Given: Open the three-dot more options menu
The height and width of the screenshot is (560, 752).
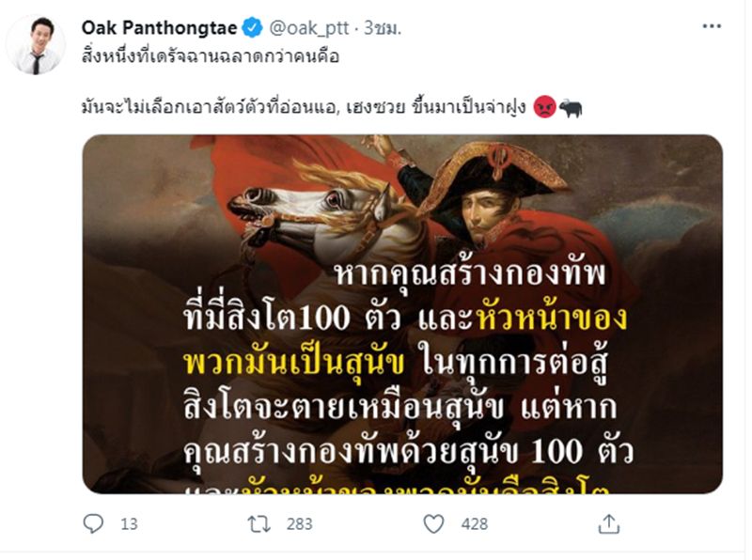Looking at the screenshot, I should coord(712,26).
